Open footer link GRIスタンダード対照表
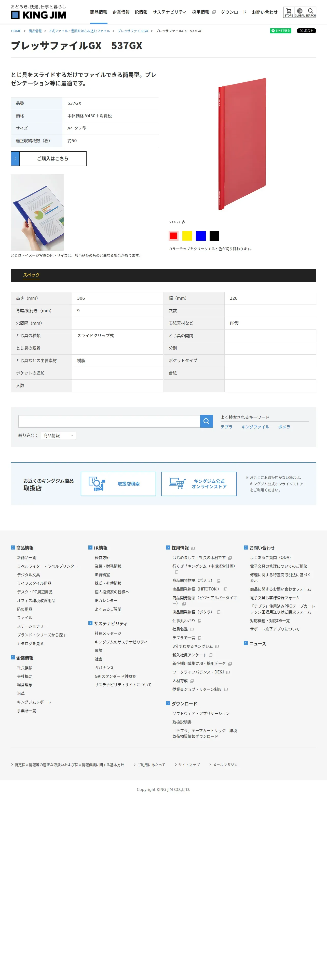The height and width of the screenshot is (980, 327). [115, 676]
